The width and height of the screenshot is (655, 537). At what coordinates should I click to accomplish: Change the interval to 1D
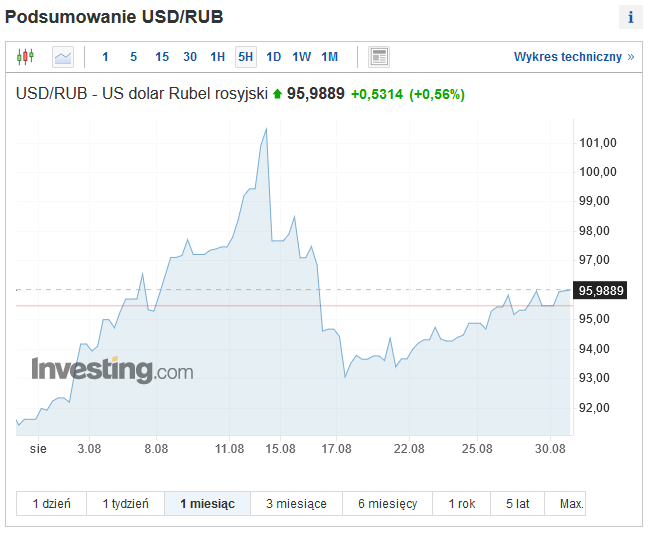coord(274,57)
